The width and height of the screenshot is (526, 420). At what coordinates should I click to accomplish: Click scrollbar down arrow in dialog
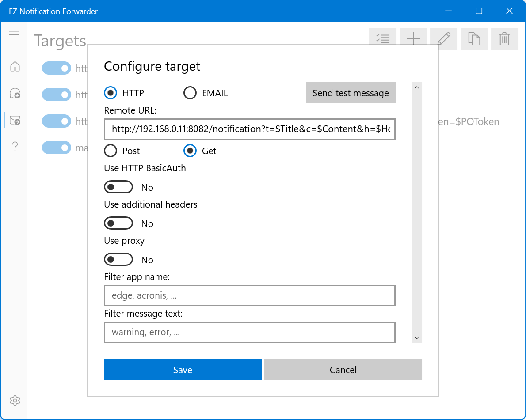(417, 338)
